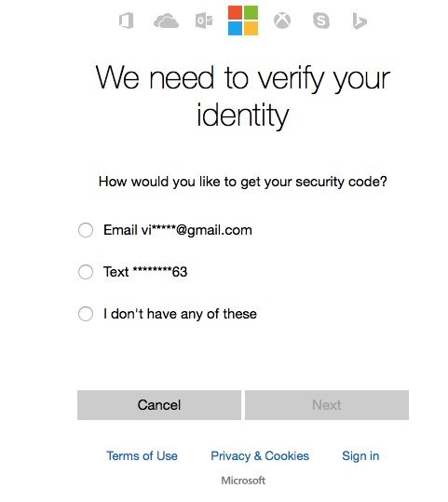Open the Terms of Use link
Screen dimensions: 448x502
(142, 456)
